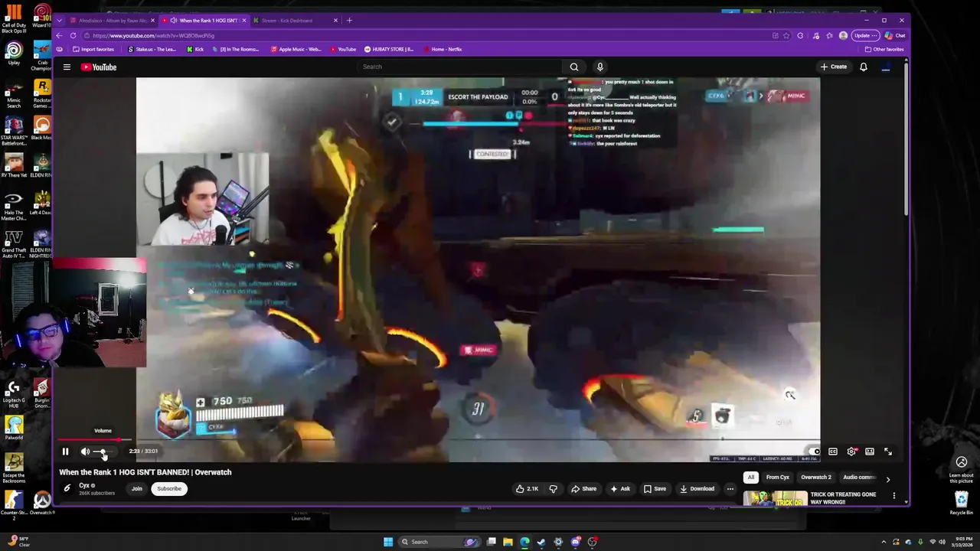Click the Download button under the video
Viewport: 980px width, 551px height.
(x=697, y=488)
